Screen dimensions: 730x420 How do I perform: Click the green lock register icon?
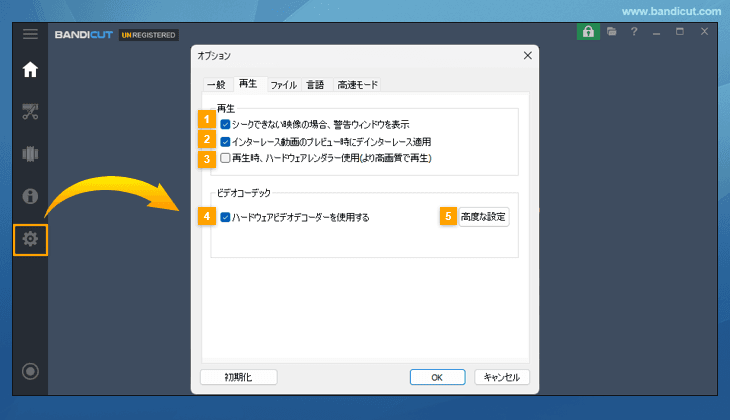(588, 32)
